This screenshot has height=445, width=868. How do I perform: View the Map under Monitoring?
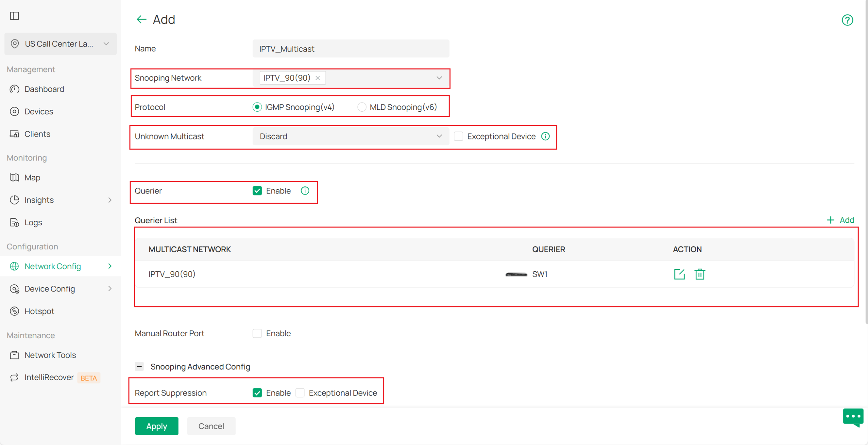(33, 177)
